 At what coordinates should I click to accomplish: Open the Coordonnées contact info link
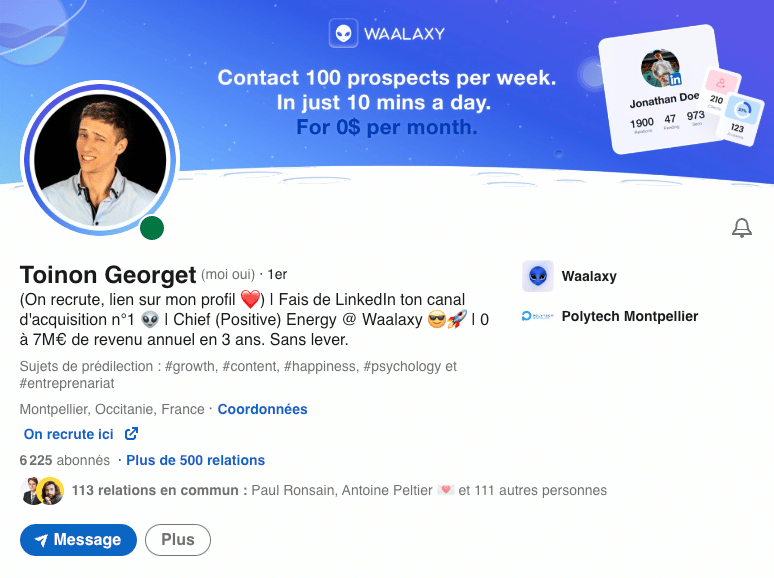(263, 409)
